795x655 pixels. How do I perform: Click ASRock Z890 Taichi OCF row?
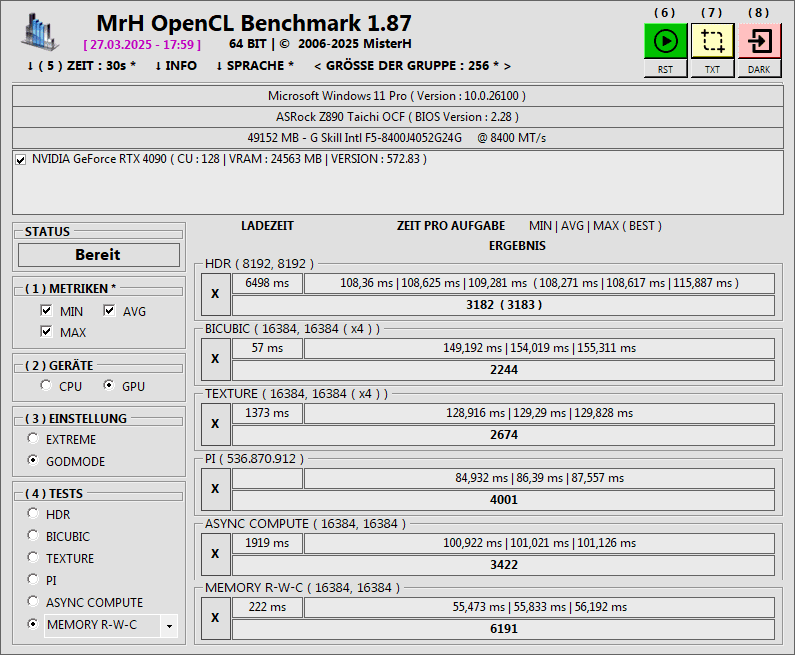pyautogui.click(x=398, y=117)
